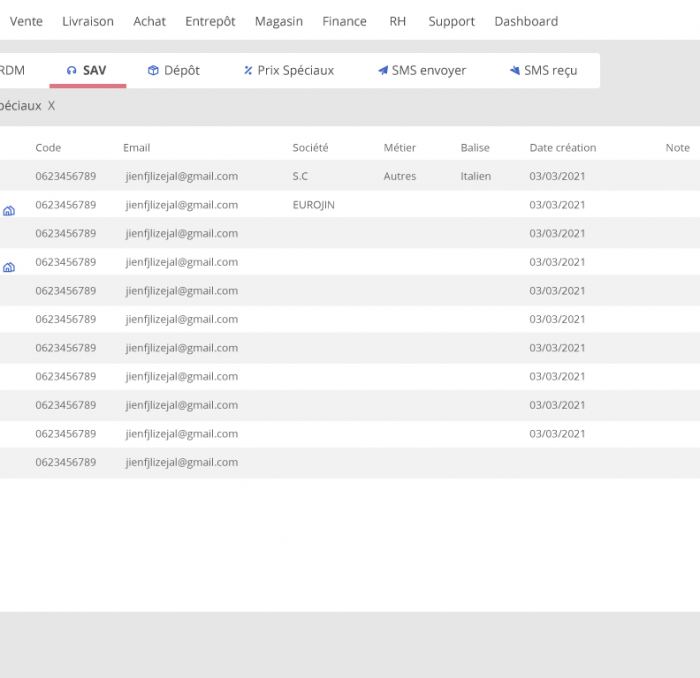Image resolution: width=700 pixels, height=678 pixels.
Task: Click the paper plane icon for SMS reçu
Action: click(514, 71)
